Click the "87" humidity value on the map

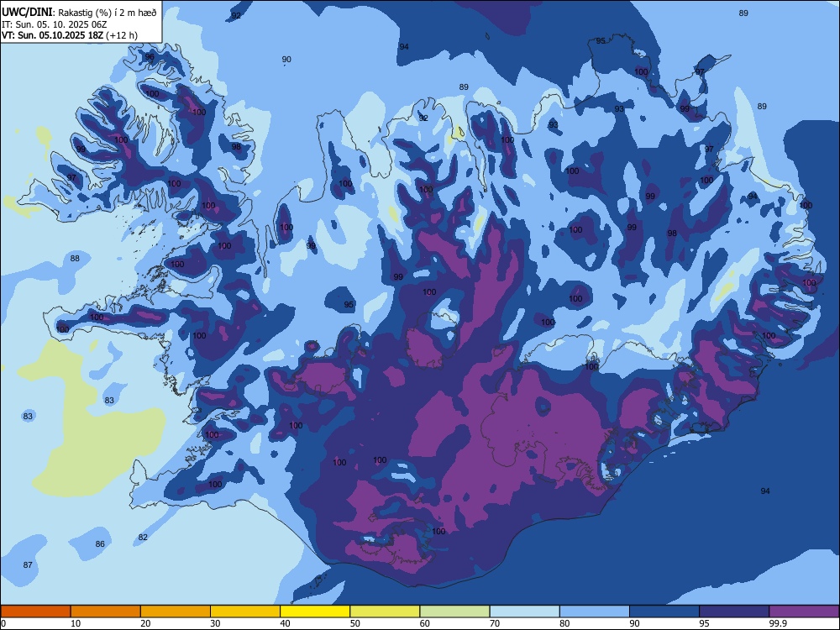[x=28, y=564]
